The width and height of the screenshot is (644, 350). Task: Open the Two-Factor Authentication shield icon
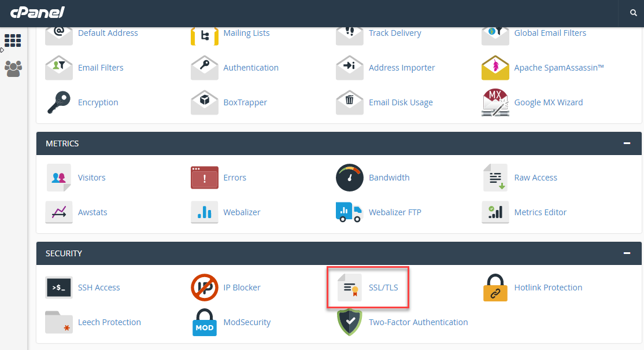click(x=350, y=322)
